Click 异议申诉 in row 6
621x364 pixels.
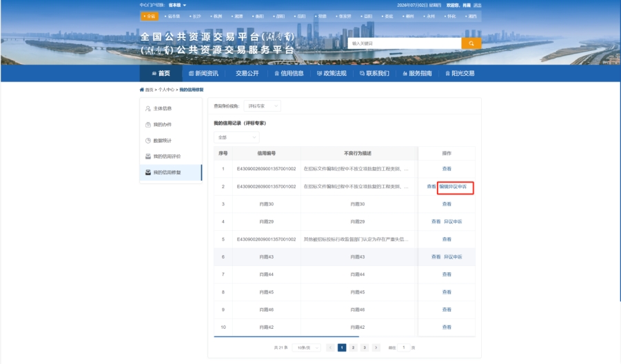coord(453,256)
